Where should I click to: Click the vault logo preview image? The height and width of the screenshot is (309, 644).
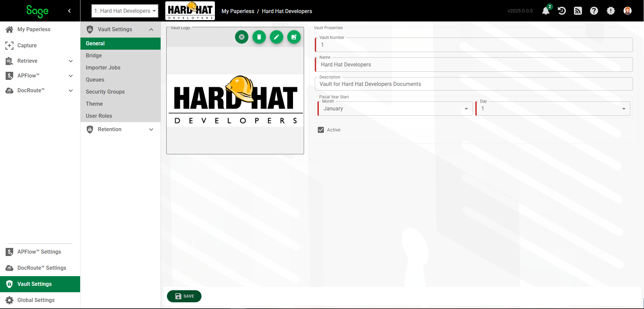click(235, 100)
